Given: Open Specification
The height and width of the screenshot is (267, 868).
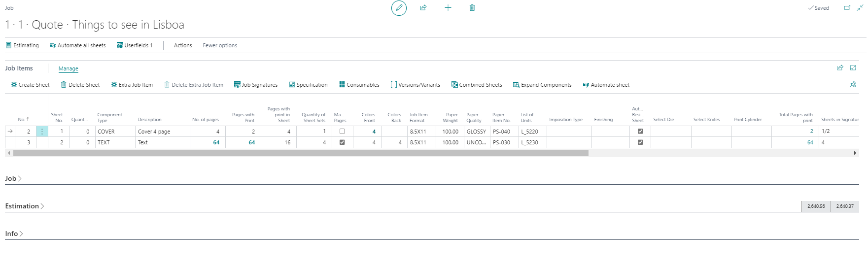Looking at the screenshot, I should (309, 85).
